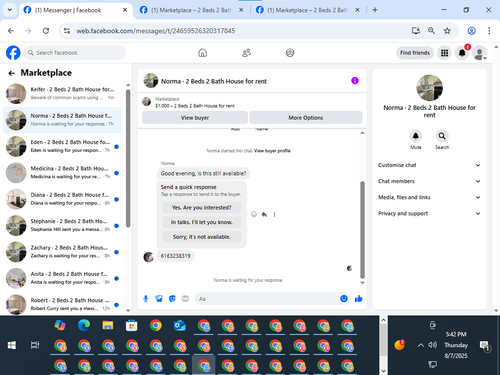Search in conversation with the magnifier icon
500x375 pixels.
pos(442,136)
